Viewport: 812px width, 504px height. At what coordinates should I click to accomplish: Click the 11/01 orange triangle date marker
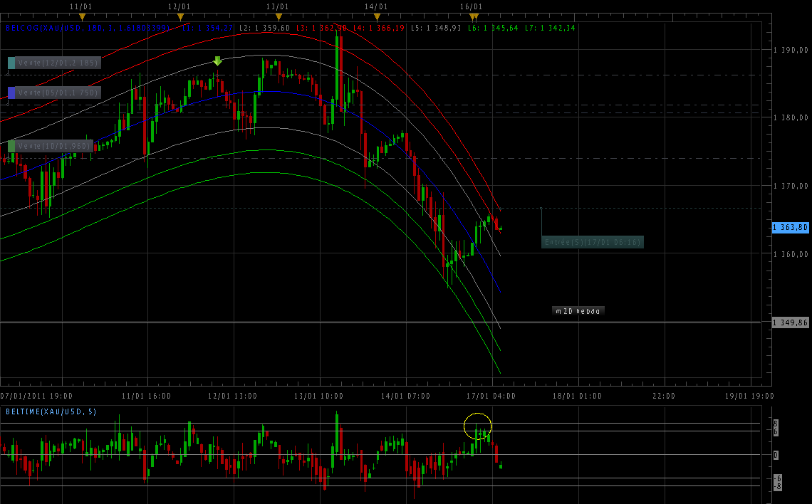click(x=82, y=16)
